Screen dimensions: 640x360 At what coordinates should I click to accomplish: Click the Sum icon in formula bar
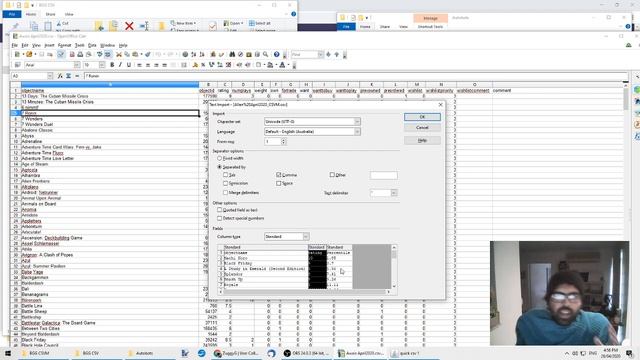(x=69, y=76)
